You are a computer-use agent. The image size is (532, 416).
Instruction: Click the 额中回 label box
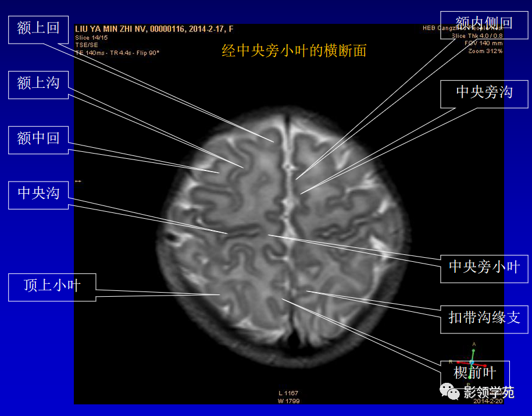(x=38, y=140)
